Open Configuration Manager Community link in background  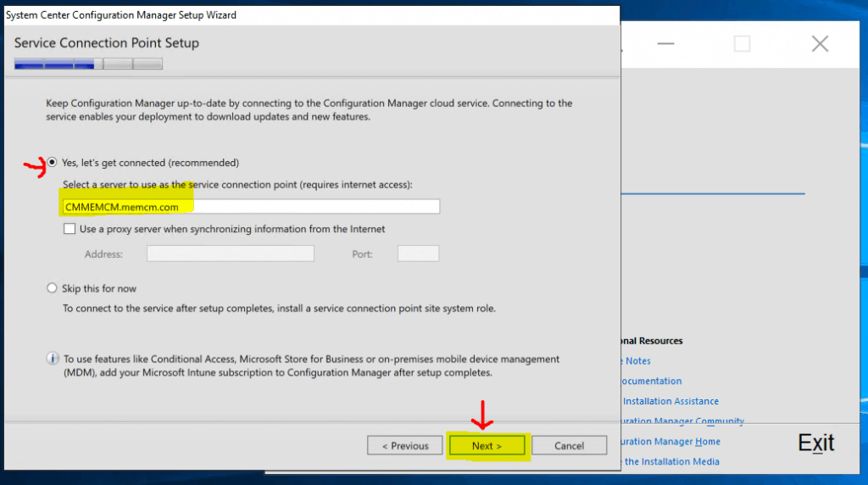click(682, 421)
